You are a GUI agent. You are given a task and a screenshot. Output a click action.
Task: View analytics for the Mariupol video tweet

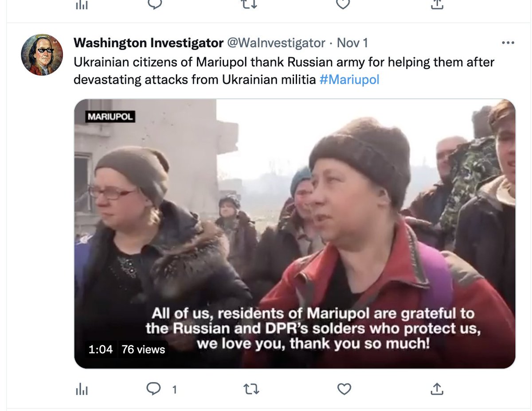pyautogui.click(x=82, y=389)
